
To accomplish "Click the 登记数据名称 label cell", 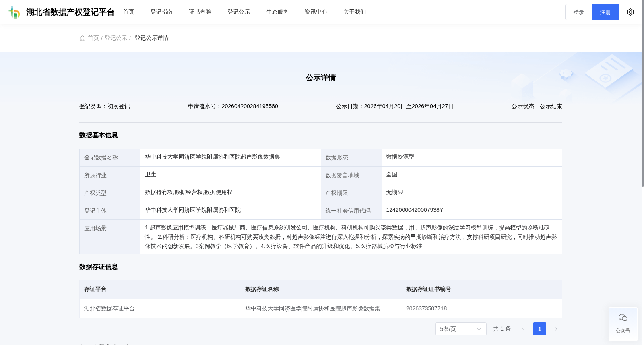I will (110, 157).
